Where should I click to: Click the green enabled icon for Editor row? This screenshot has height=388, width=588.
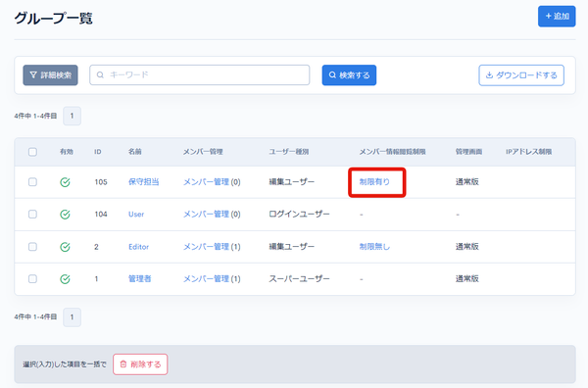[65, 247]
